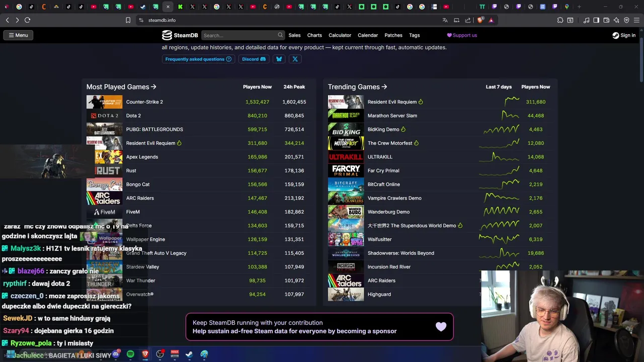The height and width of the screenshot is (362, 644).
Task: Click the Support us link
Action: [x=462, y=35]
